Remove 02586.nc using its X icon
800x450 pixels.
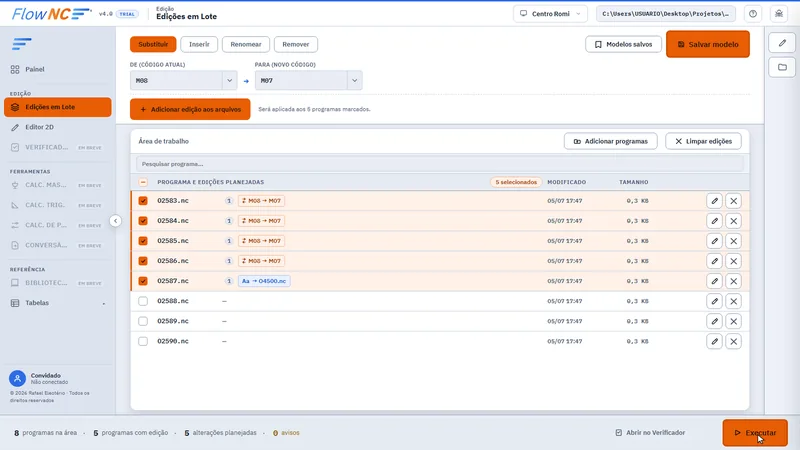[733, 261]
